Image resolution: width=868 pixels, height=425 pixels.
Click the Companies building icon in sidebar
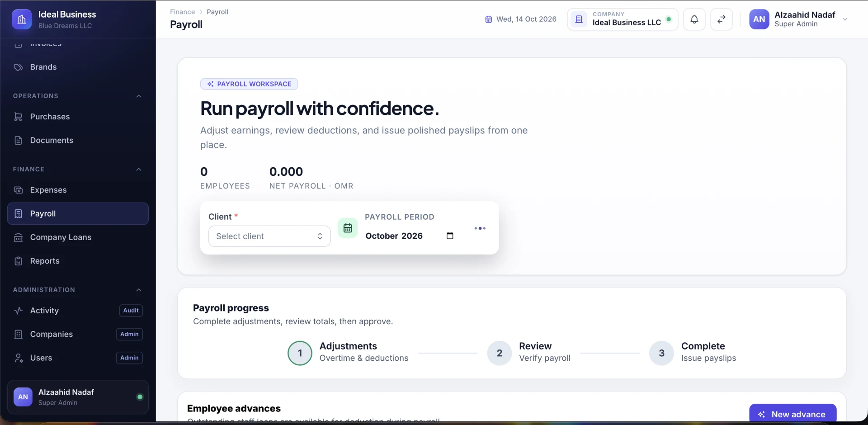(18, 334)
